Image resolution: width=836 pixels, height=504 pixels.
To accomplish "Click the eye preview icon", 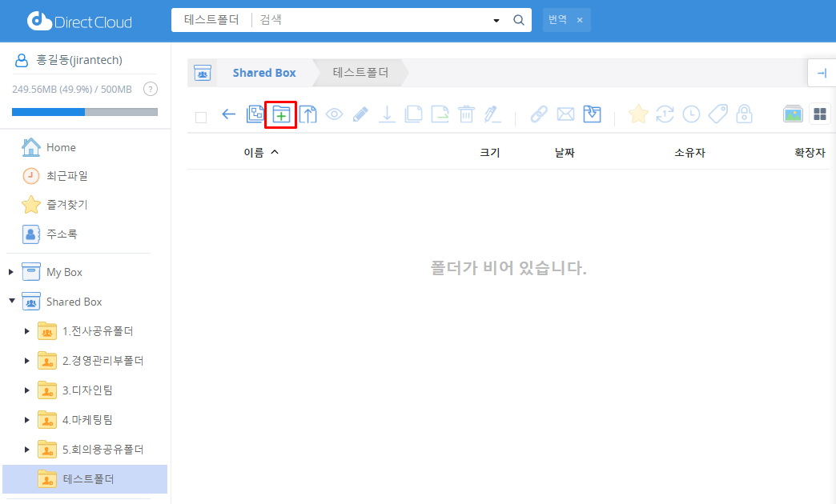I will click(x=334, y=114).
